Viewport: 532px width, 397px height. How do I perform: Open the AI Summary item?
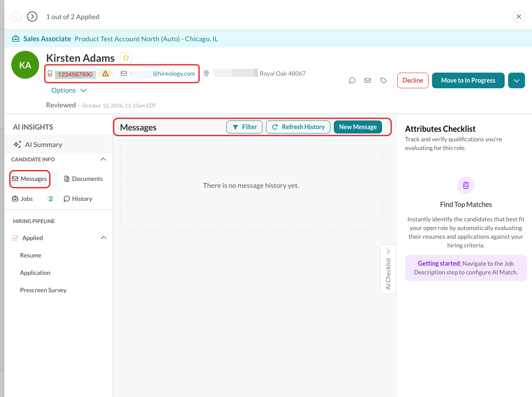pos(38,144)
